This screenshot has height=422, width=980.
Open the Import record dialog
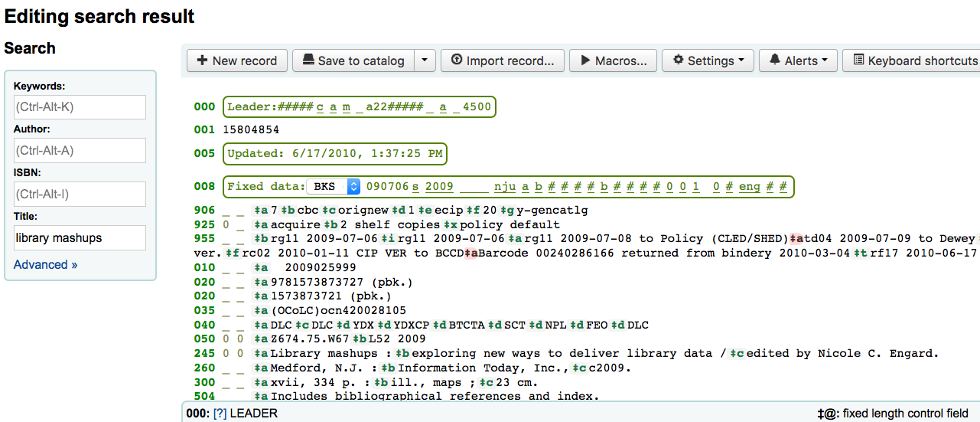[503, 61]
